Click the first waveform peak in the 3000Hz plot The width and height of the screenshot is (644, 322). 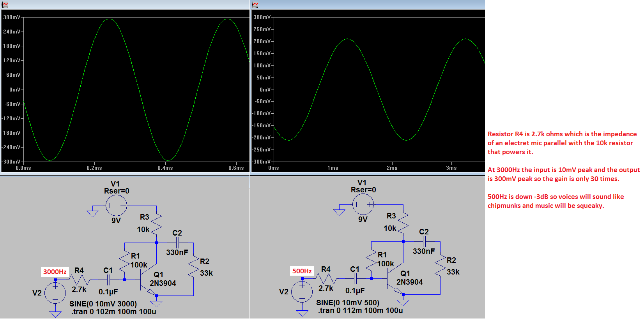(110, 19)
